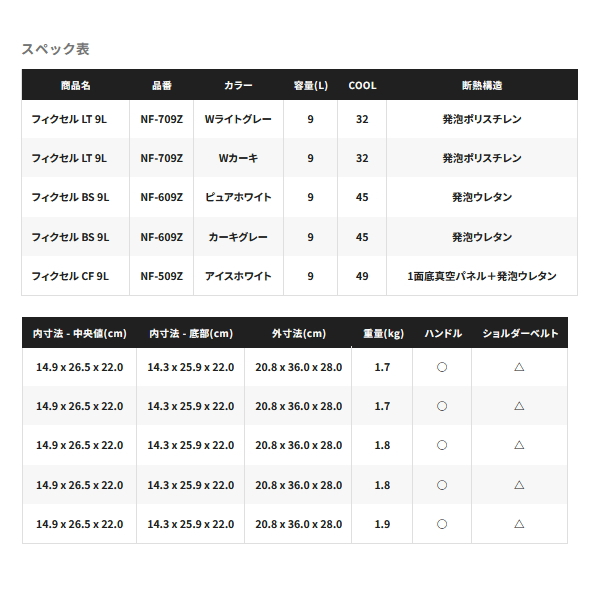This screenshot has height=600, width=600.
Task: Select the 重量(kg) column header
Action: [383, 334]
